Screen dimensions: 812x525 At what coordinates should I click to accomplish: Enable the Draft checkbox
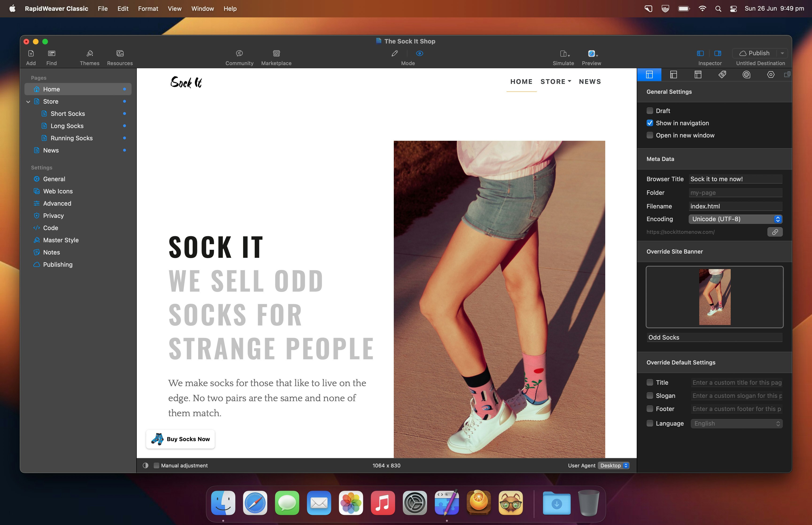pos(650,111)
